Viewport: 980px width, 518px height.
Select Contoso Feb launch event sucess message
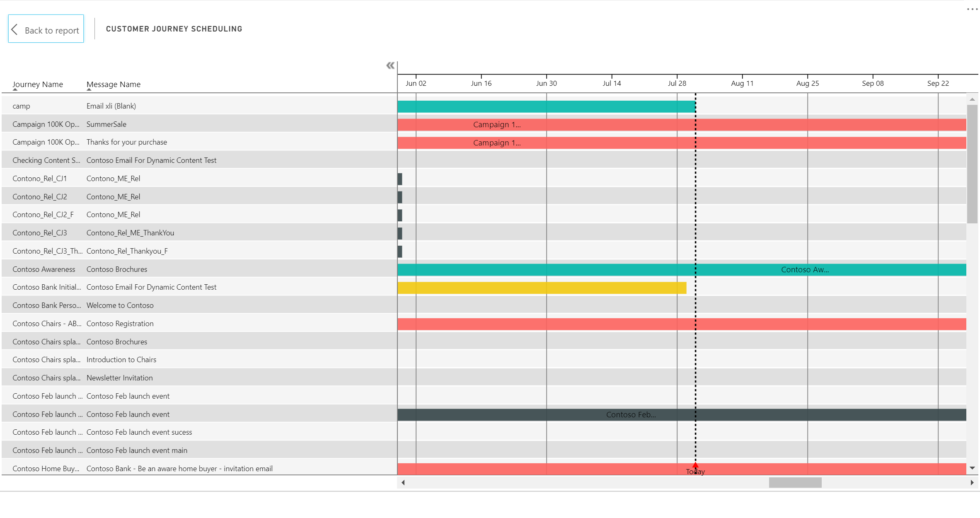[139, 432]
